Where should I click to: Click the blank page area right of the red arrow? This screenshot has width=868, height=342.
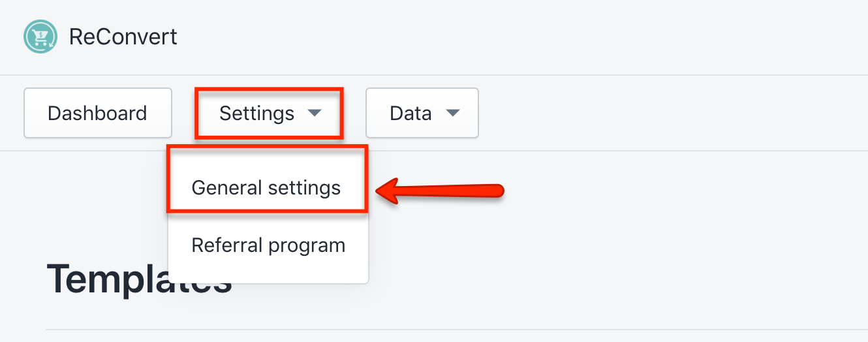pyautogui.click(x=685, y=191)
